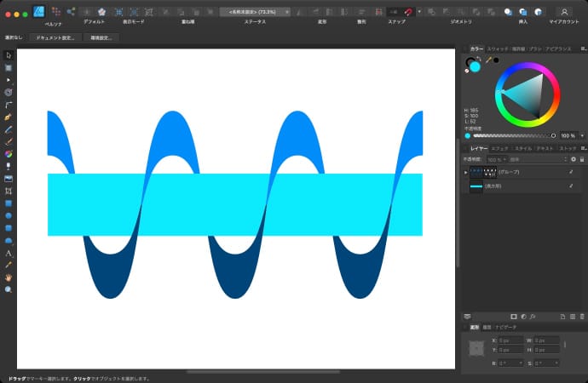Choose the Artistic Text tool
The image size is (588, 383).
[x=9, y=253]
